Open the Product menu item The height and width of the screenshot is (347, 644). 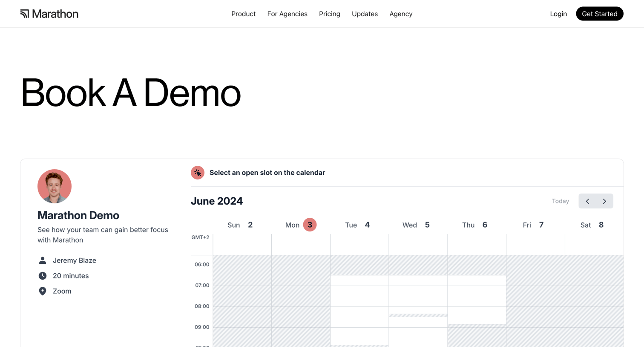point(243,14)
